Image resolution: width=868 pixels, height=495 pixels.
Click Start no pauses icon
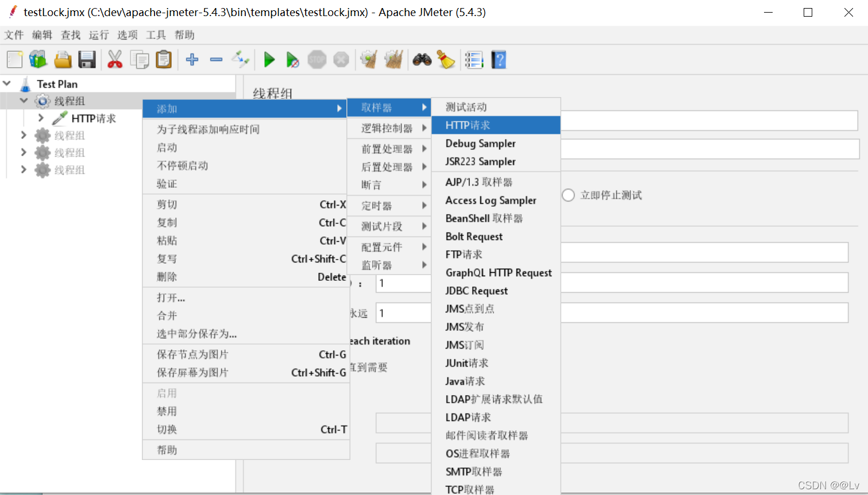pyautogui.click(x=292, y=60)
